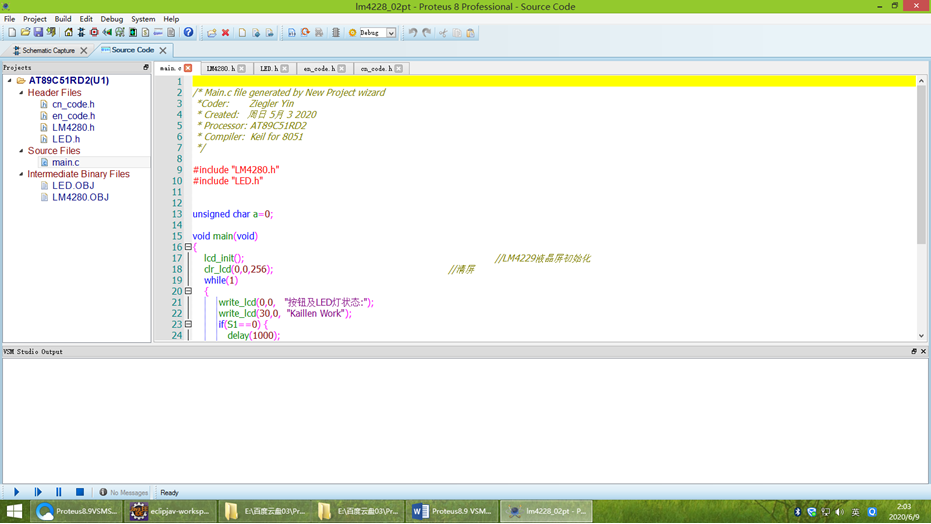Open the Build menu

coord(63,19)
